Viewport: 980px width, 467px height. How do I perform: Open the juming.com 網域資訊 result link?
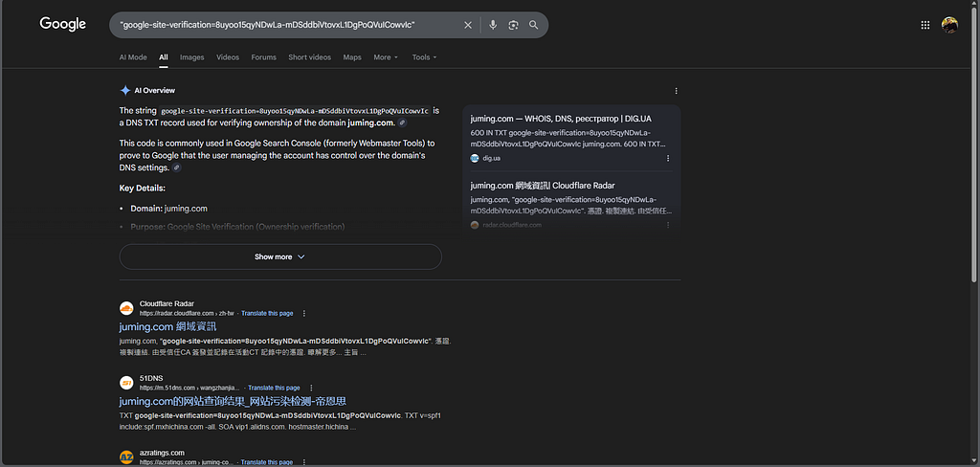tap(167, 327)
